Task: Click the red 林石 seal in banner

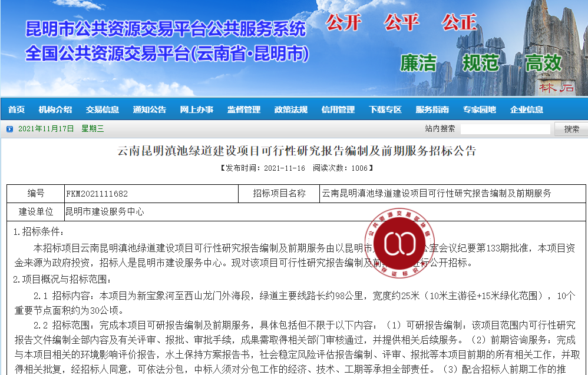Action: coord(556,88)
